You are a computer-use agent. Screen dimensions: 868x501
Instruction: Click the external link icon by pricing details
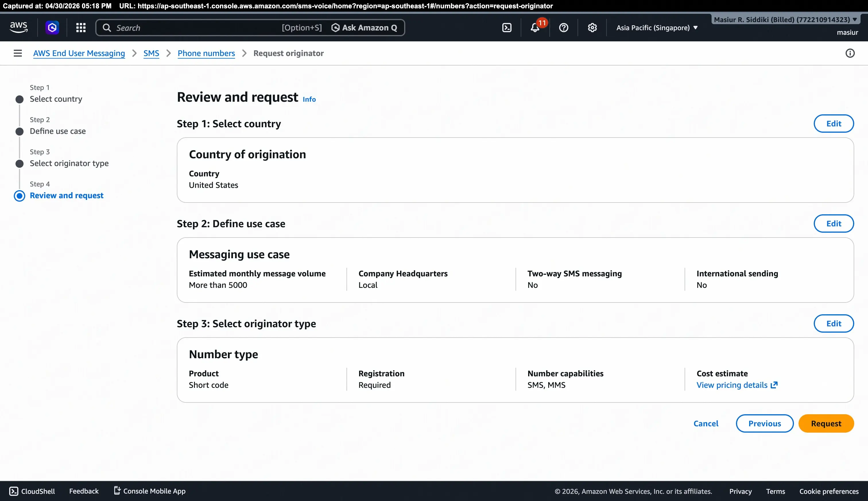(x=774, y=385)
